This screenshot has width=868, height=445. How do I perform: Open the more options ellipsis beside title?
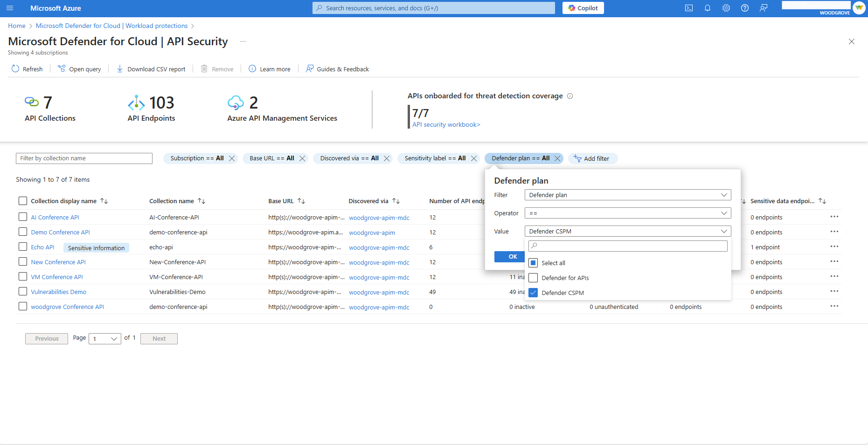coord(243,41)
